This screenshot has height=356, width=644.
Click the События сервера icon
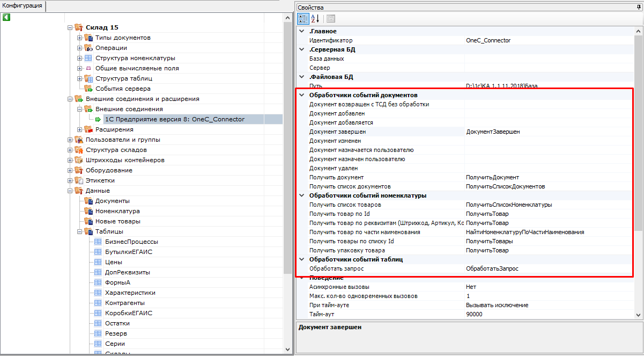89,89
